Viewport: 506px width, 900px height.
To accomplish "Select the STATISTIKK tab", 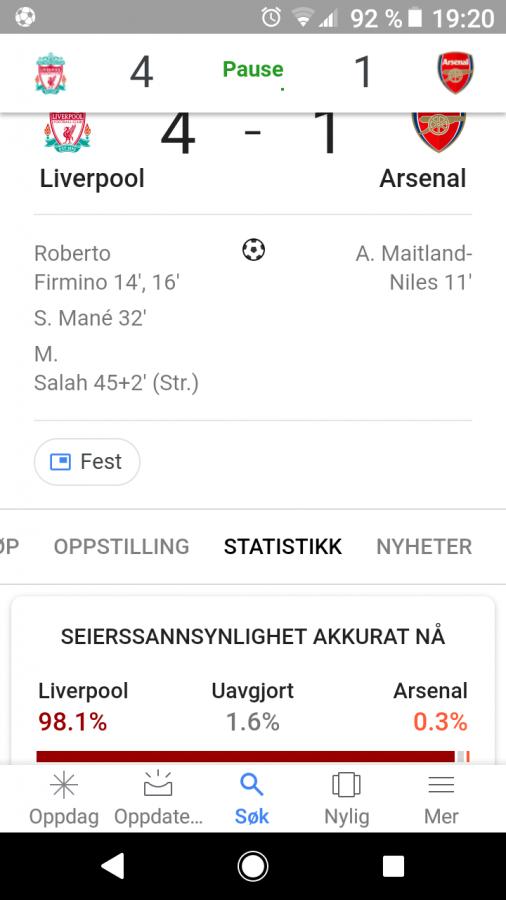I will coord(283,546).
